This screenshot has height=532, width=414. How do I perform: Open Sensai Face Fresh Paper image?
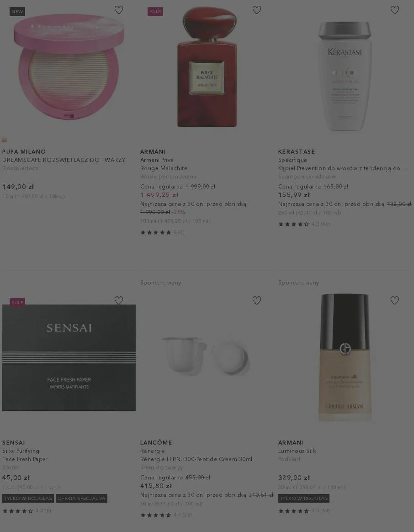coord(69,358)
